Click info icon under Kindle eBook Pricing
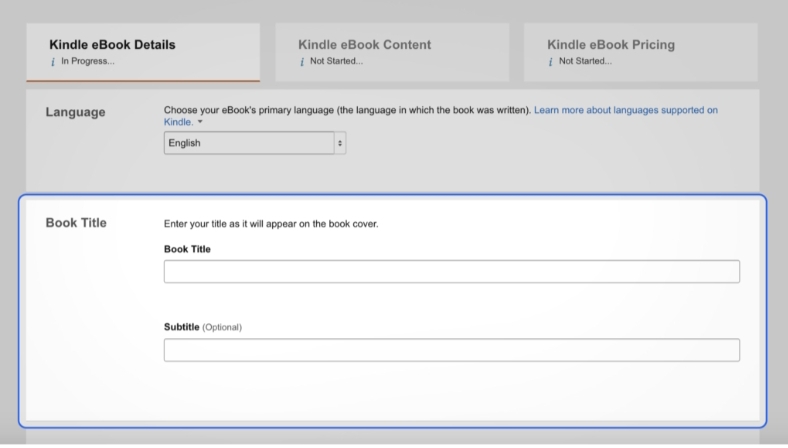Image resolution: width=788 pixels, height=448 pixels. click(549, 62)
